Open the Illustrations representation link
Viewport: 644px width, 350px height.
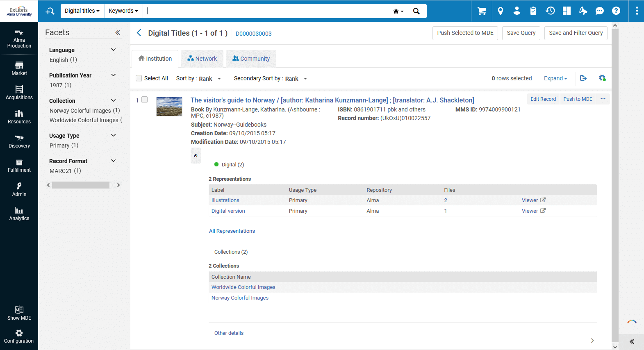225,200
